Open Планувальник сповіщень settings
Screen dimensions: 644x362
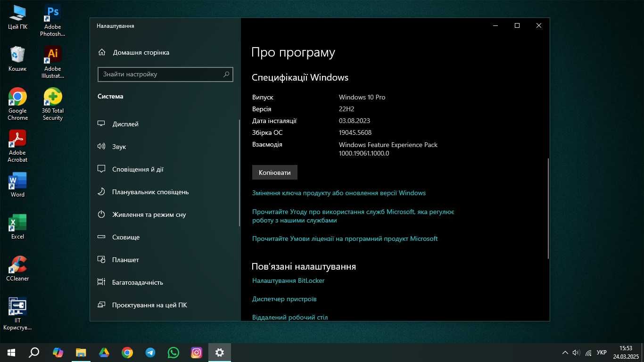click(x=165, y=192)
